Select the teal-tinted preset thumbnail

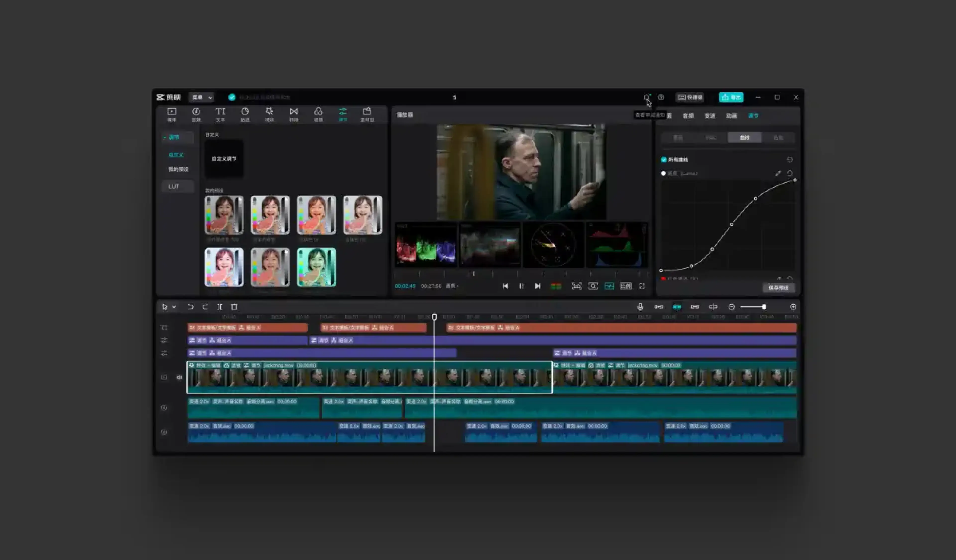tap(316, 267)
